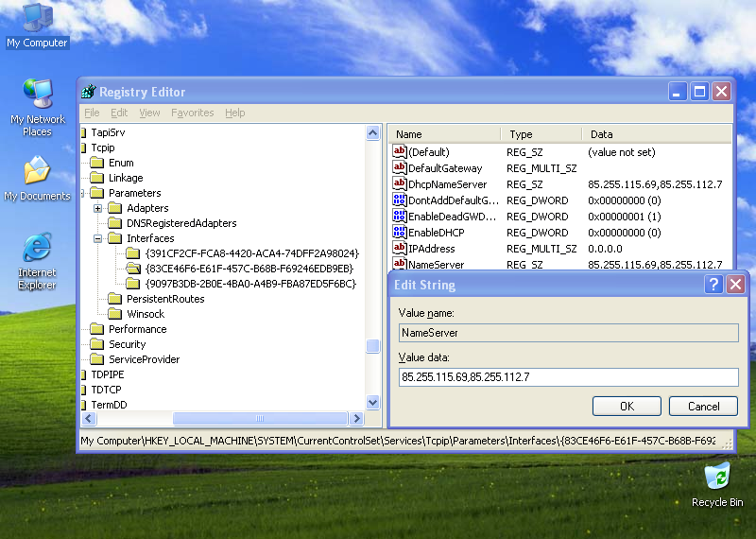Launch Internet Explorer desktop icon

(x=37, y=262)
